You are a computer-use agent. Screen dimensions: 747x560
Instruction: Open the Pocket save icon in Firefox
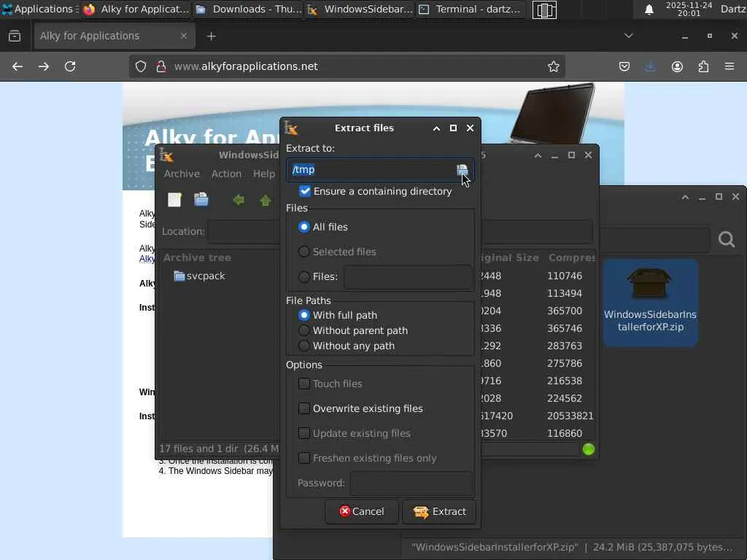coord(624,66)
